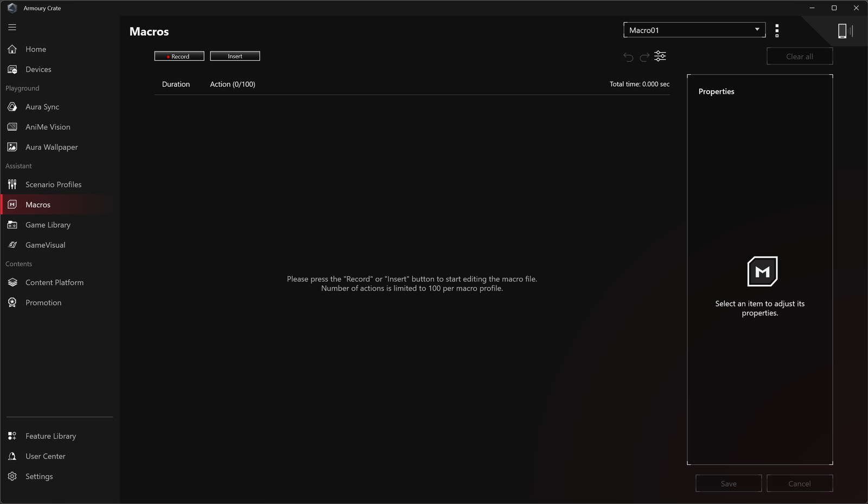The height and width of the screenshot is (504, 868).
Task: Click the Contents section label
Action: [x=18, y=264]
